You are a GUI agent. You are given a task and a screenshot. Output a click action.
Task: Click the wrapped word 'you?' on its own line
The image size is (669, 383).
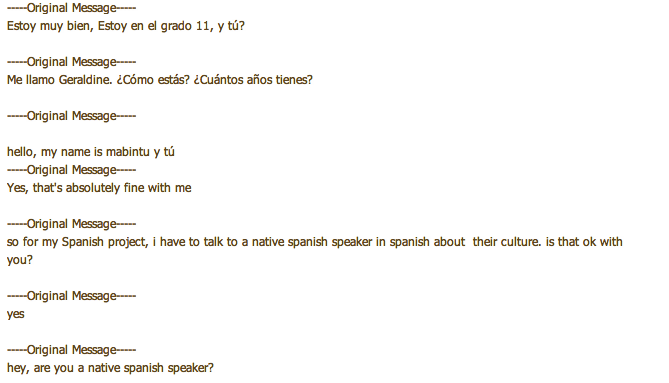click(20, 260)
